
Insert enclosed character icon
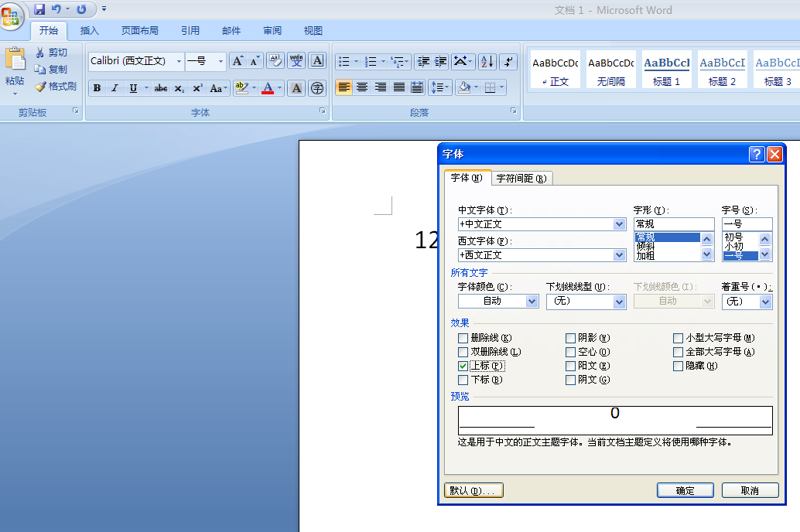317,88
